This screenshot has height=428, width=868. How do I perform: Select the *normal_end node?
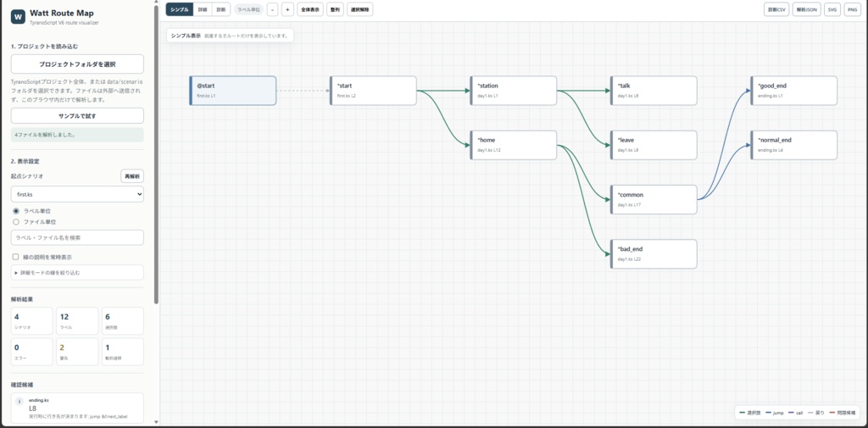point(793,145)
